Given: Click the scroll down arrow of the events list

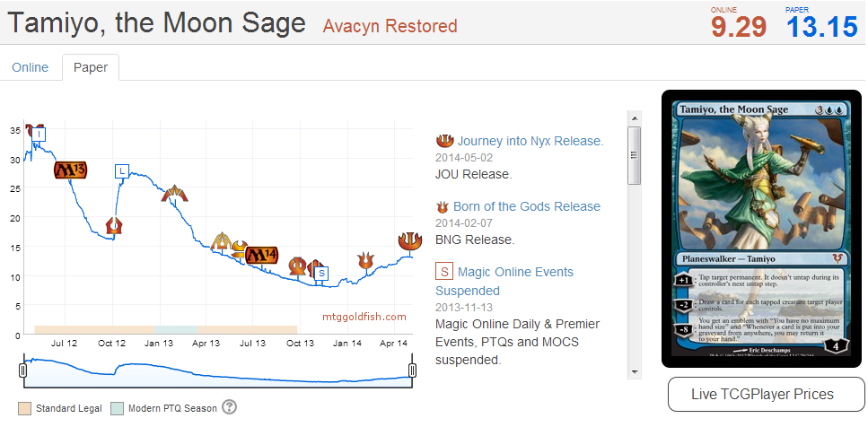Looking at the screenshot, I should point(634,370).
